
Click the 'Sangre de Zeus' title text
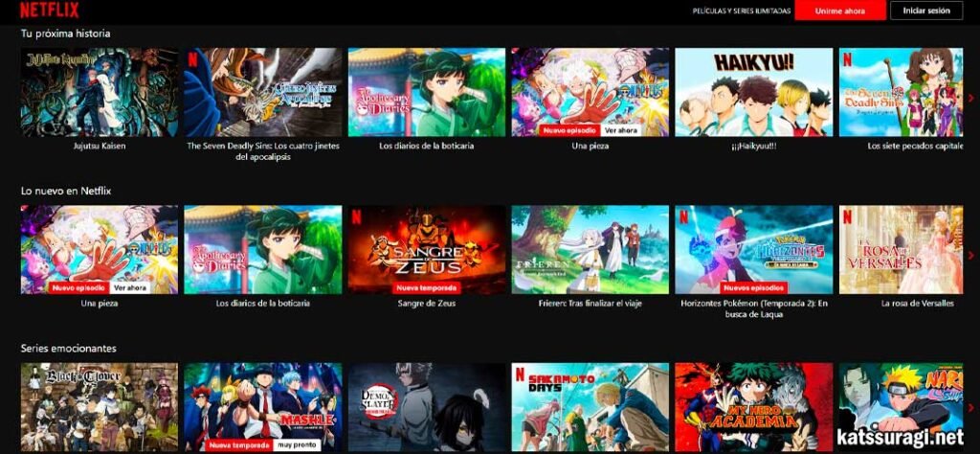tap(427, 304)
